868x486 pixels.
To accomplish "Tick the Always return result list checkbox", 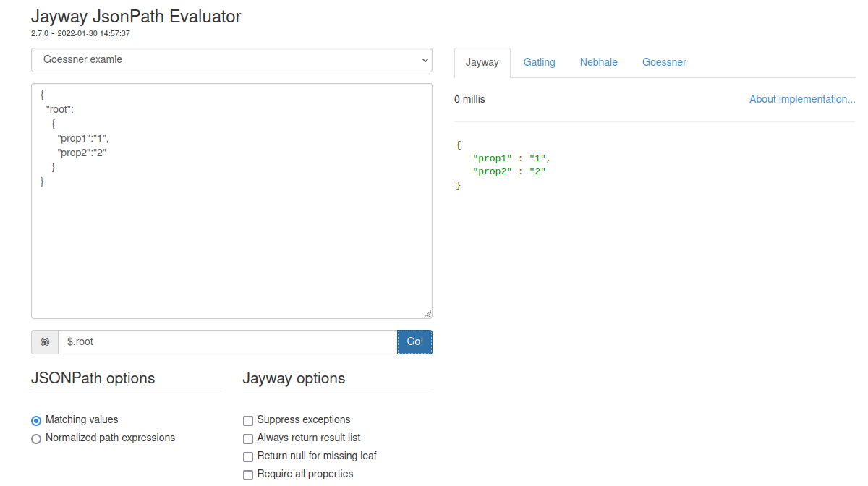I will coord(248,438).
